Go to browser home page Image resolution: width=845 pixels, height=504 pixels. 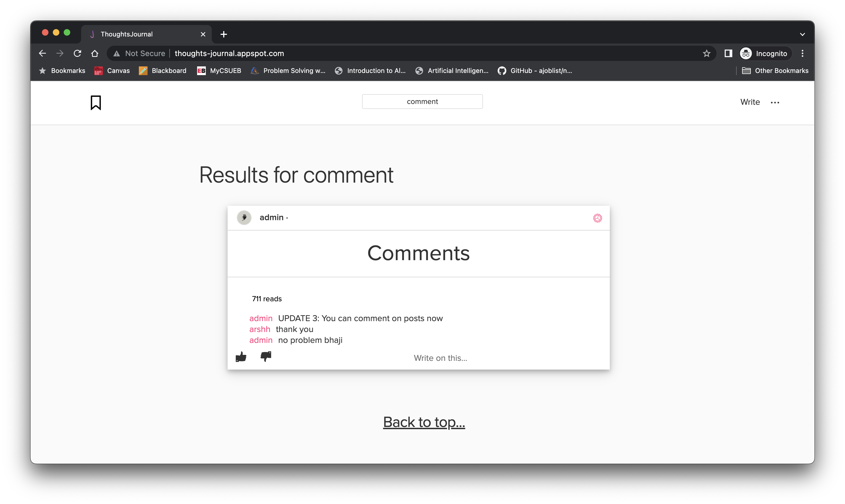pyautogui.click(x=95, y=53)
